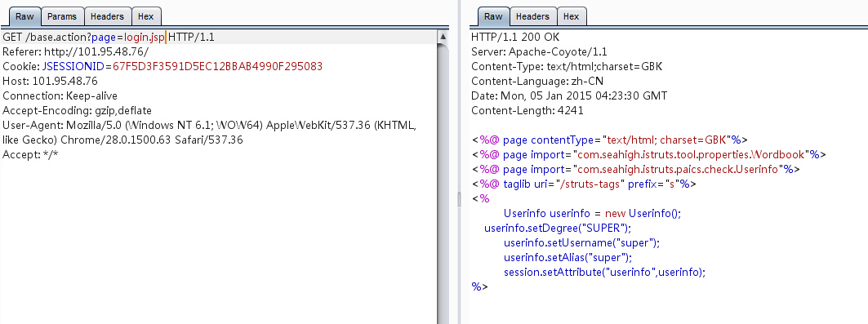Click the Connection: Keep-alive line
The height and width of the screenshot is (324, 868).
click(60, 95)
